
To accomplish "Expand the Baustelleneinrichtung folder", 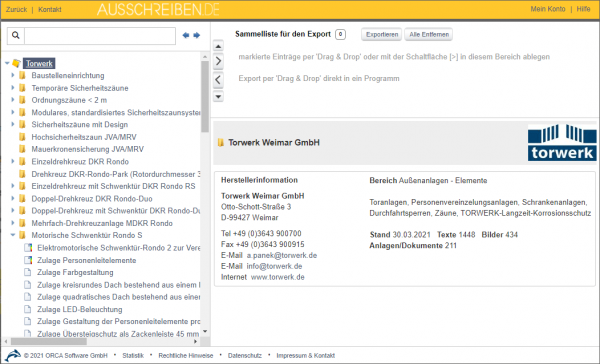I will (13, 75).
